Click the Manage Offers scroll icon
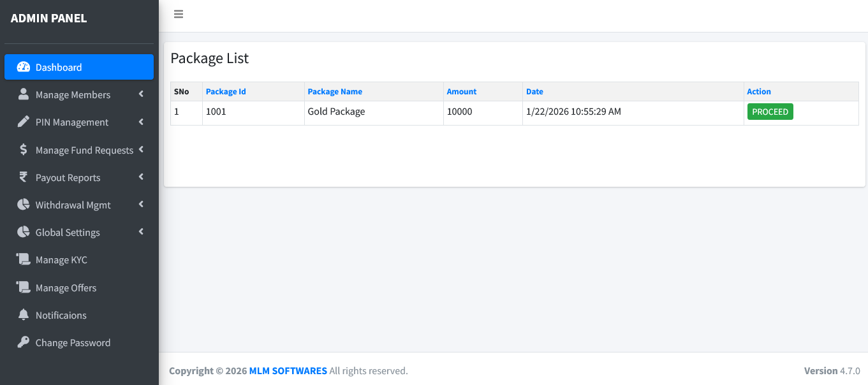 coord(24,287)
